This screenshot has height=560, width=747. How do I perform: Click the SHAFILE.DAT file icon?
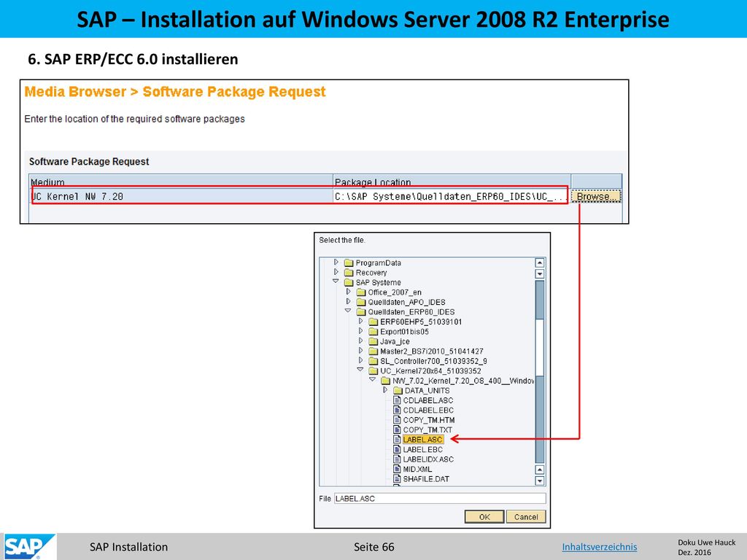[397, 478]
